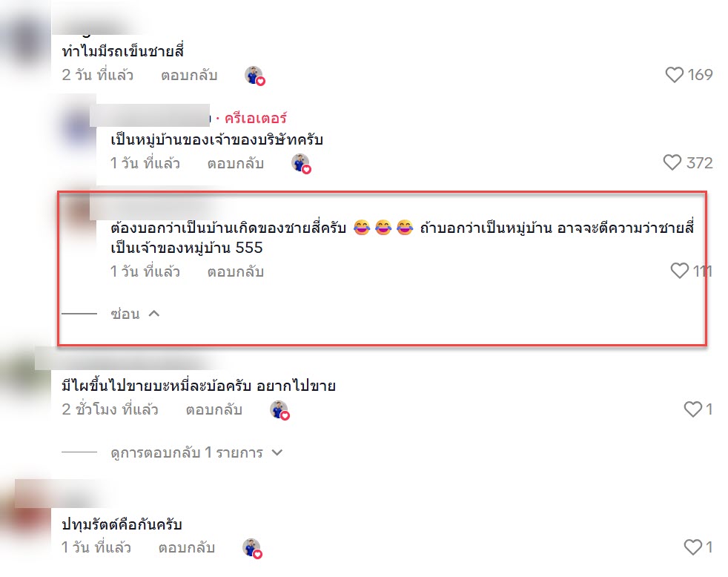Collapse replies with ซ่อน
The width and height of the screenshot is (728, 577).
pos(125,314)
